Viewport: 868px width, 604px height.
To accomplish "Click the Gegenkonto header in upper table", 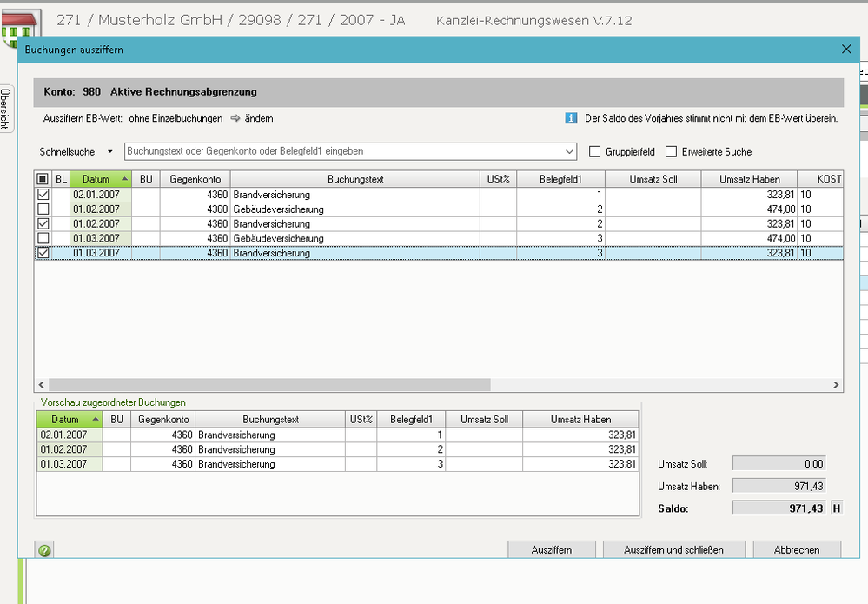I will (195, 179).
